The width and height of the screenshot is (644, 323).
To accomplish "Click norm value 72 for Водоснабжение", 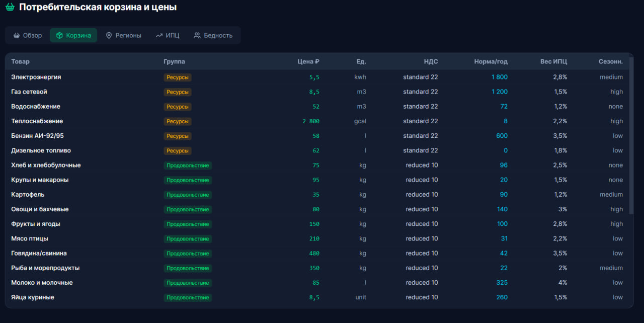I will tap(504, 107).
